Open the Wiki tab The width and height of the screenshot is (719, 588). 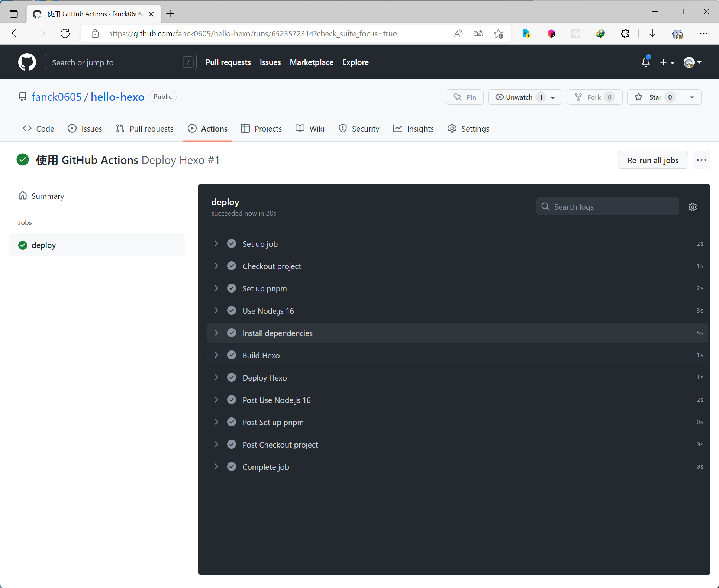click(310, 129)
